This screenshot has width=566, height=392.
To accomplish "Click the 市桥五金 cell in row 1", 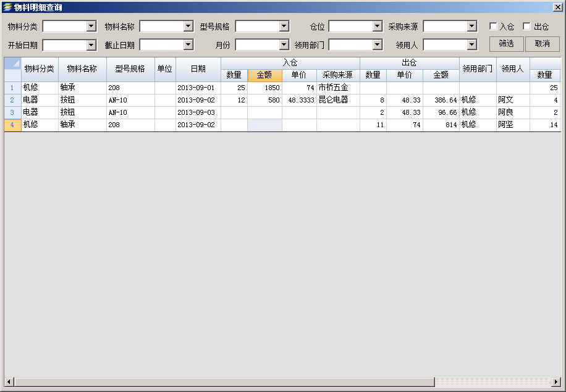I will point(337,88).
